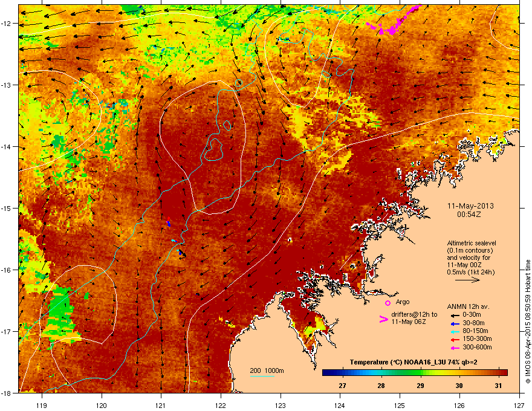Click the '80-150m' depth label
532x411 pixels.
[x=475, y=331]
